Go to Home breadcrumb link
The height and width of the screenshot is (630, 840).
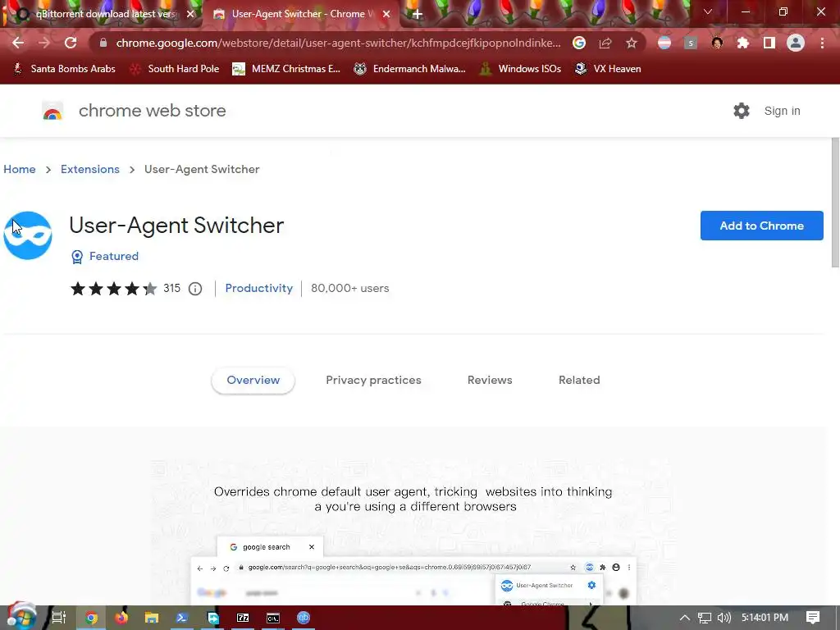click(20, 169)
